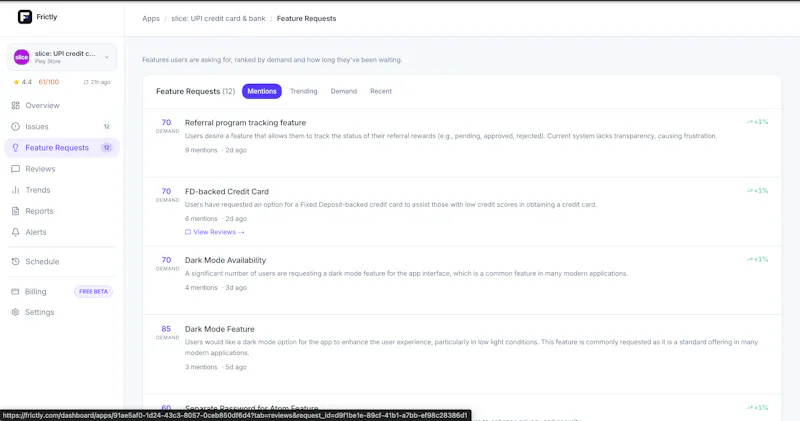Screen dimensions: 800x421
Task: Click the Issues count badge 12
Action: pyautogui.click(x=107, y=127)
